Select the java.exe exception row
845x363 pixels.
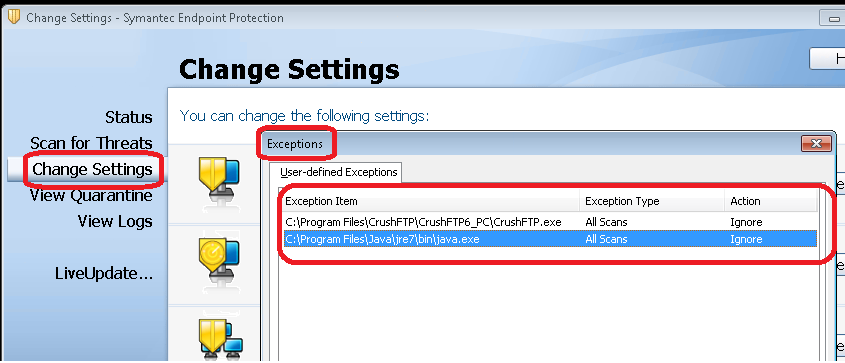pos(550,239)
